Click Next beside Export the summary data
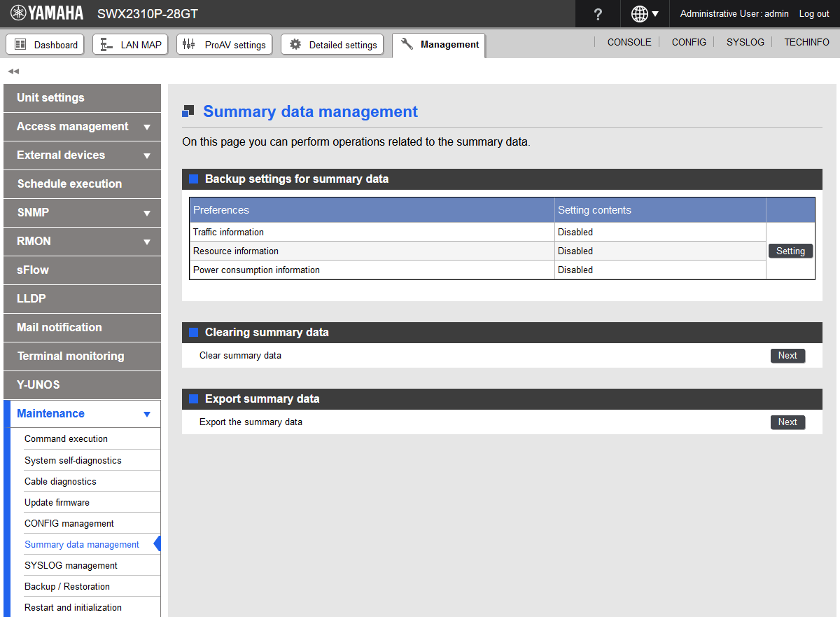Screen dimensions: 840x617 pos(787,422)
